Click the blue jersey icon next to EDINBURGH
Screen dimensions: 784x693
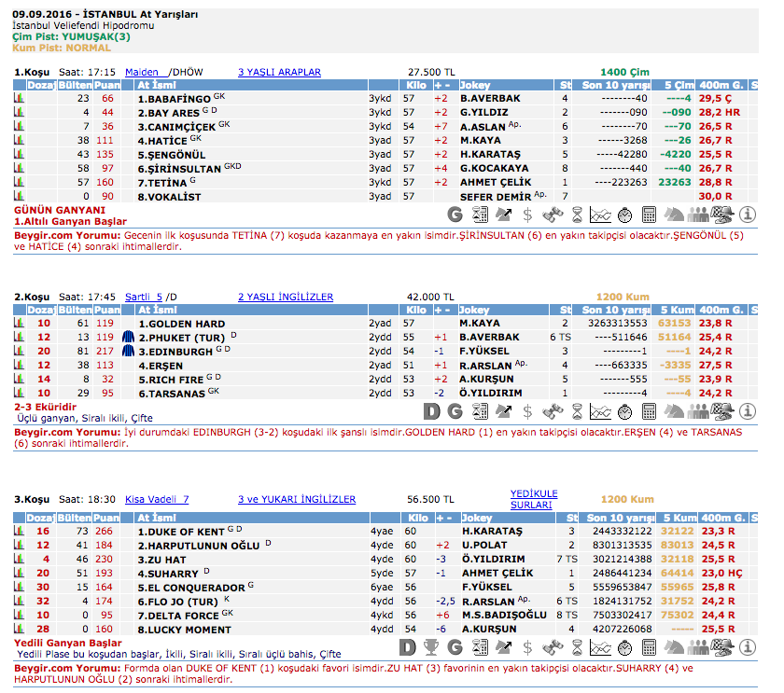127,352
